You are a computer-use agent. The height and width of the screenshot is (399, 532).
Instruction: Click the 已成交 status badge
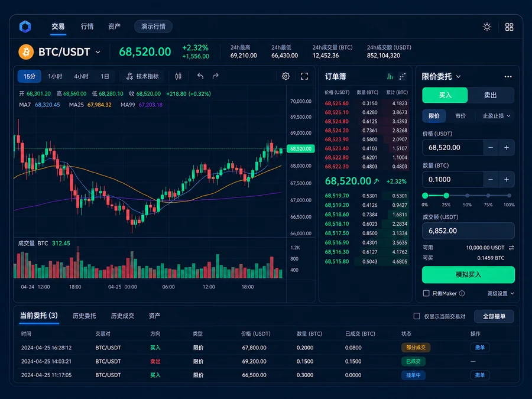pos(413,361)
